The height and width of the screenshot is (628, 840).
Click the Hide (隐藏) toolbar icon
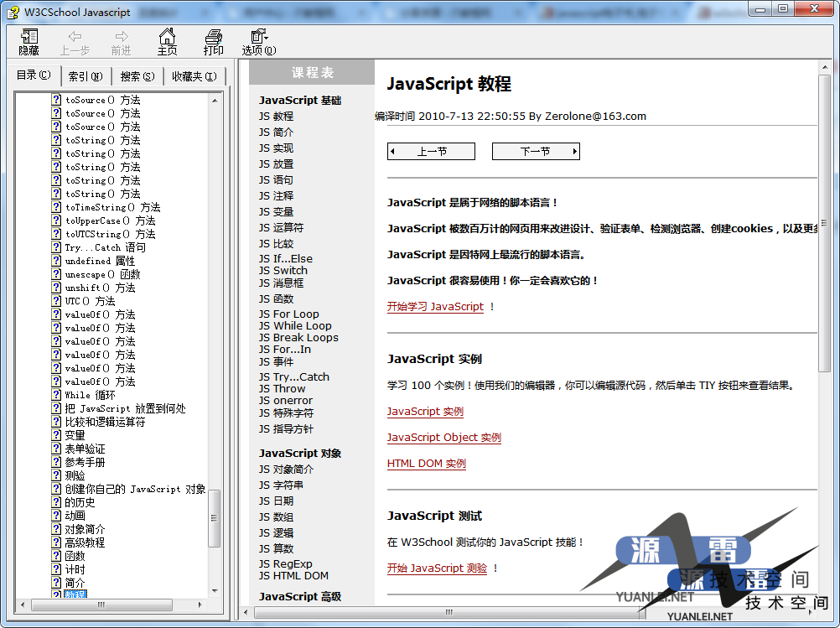(x=29, y=42)
